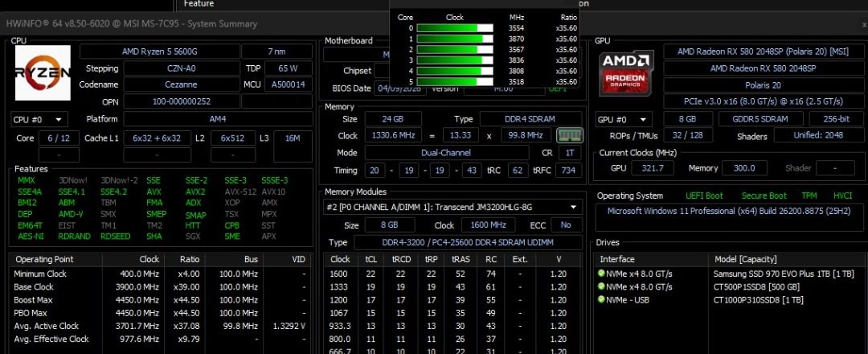Select the OPN value 100-000000252
Image resolution: width=868 pixels, height=354 pixels.
[182, 101]
